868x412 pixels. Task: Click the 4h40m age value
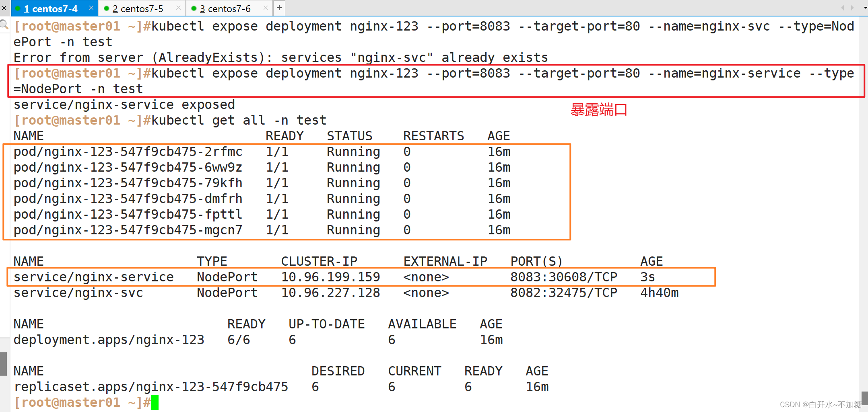(660, 293)
